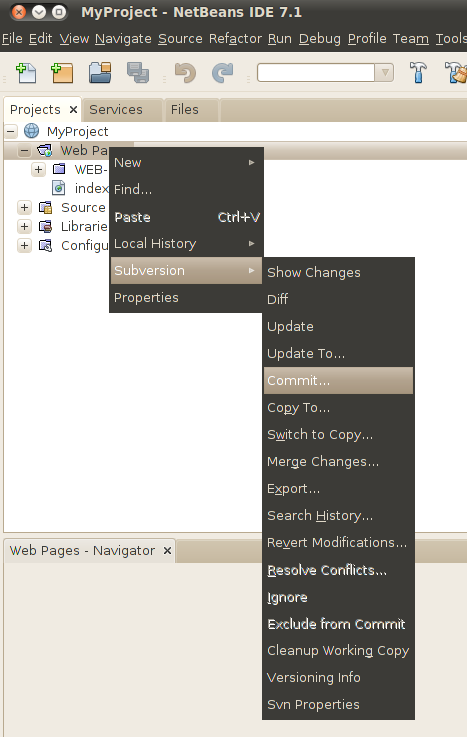The width and height of the screenshot is (467, 737).
Task: Click the MyProject globe icon
Action: [31, 131]
